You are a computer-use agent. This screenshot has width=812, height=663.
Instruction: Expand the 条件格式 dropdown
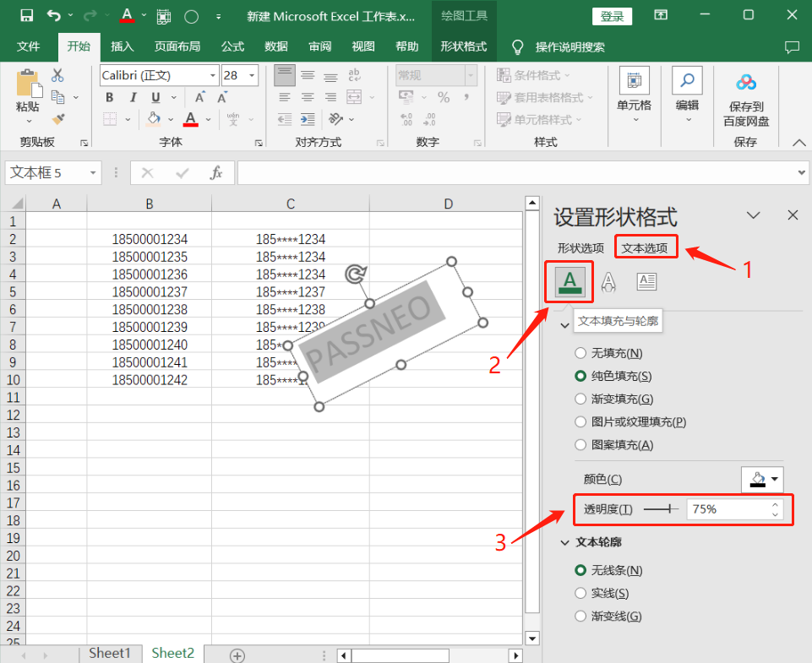[567, 75]
